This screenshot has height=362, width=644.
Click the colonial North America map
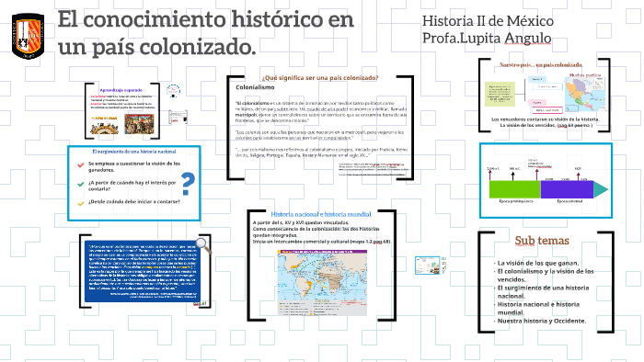[x=585, y=95]
